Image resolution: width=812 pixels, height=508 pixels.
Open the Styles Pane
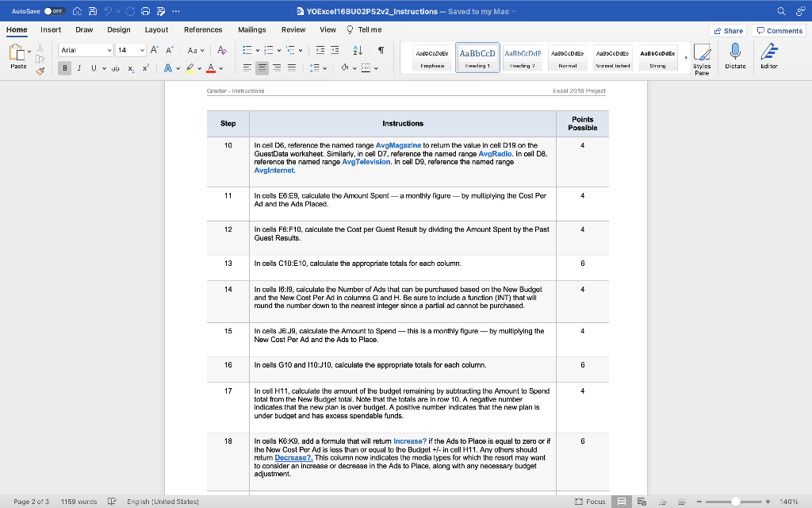coord(702,59)
